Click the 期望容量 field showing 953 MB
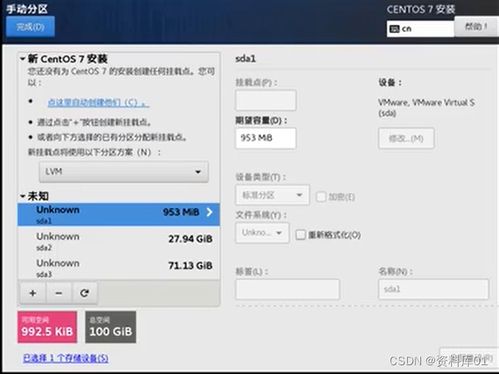 point(266,138)
